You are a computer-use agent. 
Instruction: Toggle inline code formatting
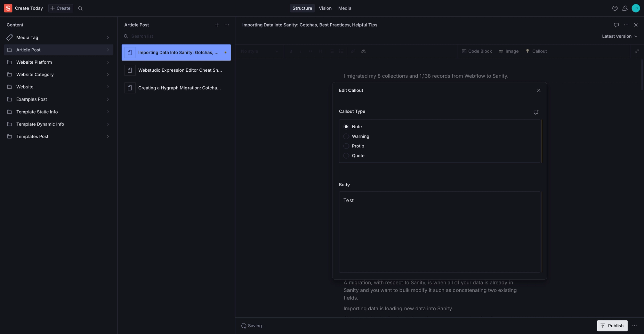pos(311,51)
